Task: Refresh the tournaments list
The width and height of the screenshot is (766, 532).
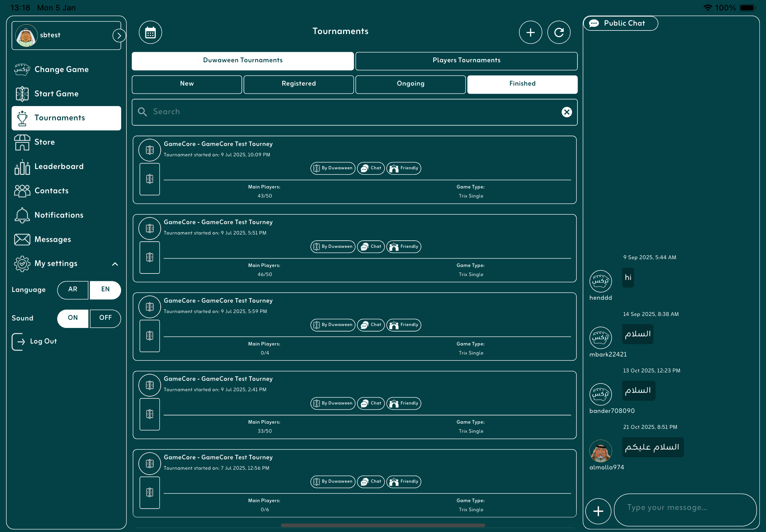Action: [559, 32]
